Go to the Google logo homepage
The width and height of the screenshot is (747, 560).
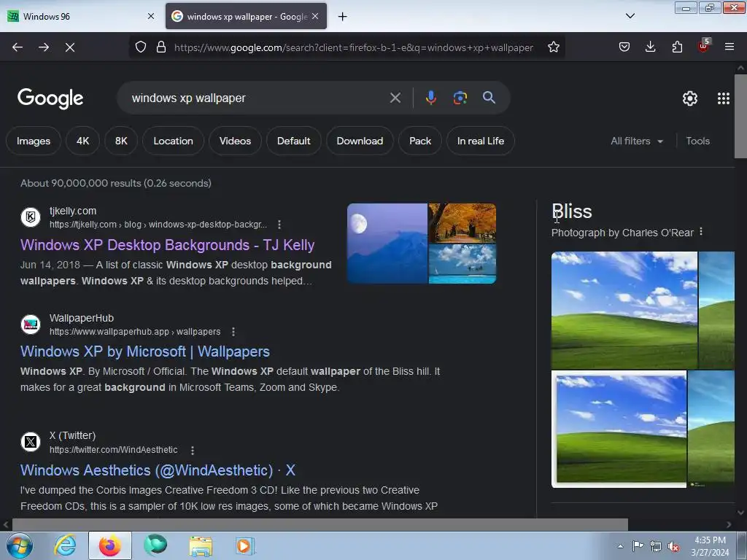[x=50, y=98]
